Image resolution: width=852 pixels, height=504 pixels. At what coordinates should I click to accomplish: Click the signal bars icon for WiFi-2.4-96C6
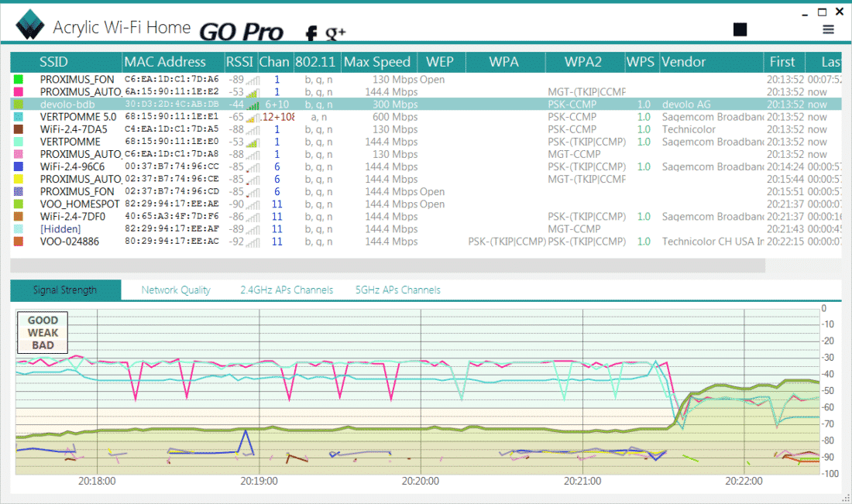253,167
